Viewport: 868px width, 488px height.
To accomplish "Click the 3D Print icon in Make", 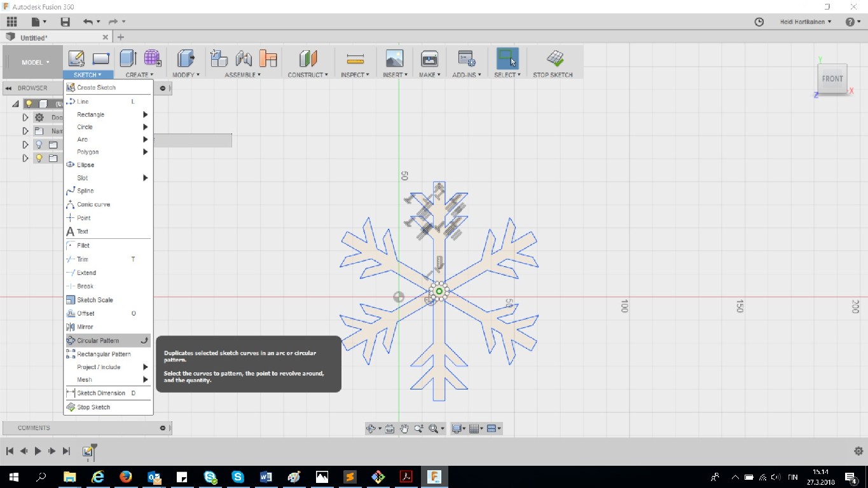I will pos(429,59).
